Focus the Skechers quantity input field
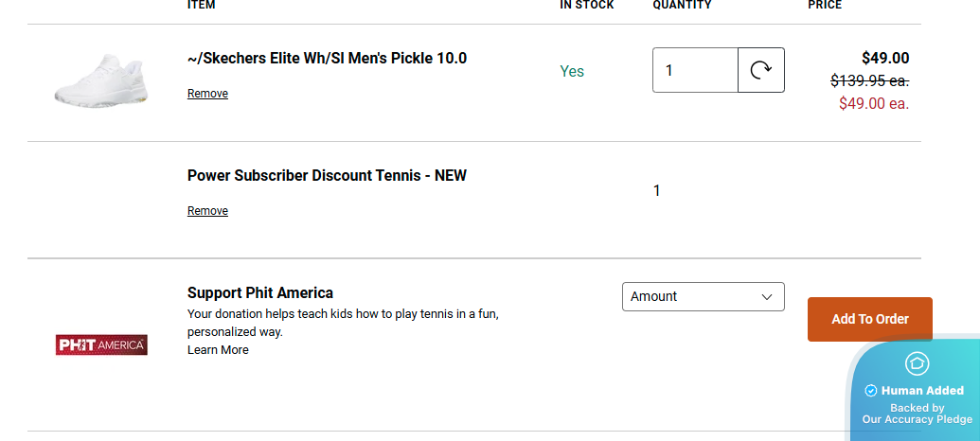 [695, 70]
